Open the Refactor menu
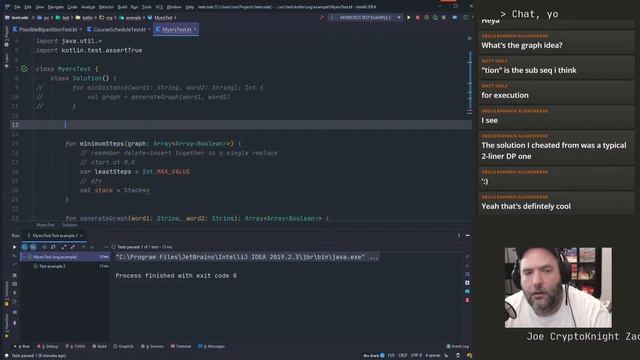Screen dimensions: 640x360 click(106, 7)
